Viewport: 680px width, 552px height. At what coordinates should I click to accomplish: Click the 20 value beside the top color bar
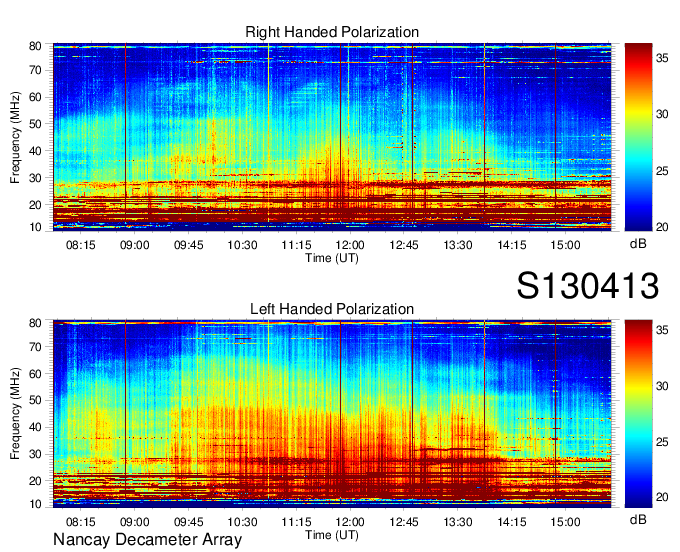point(662,227)
